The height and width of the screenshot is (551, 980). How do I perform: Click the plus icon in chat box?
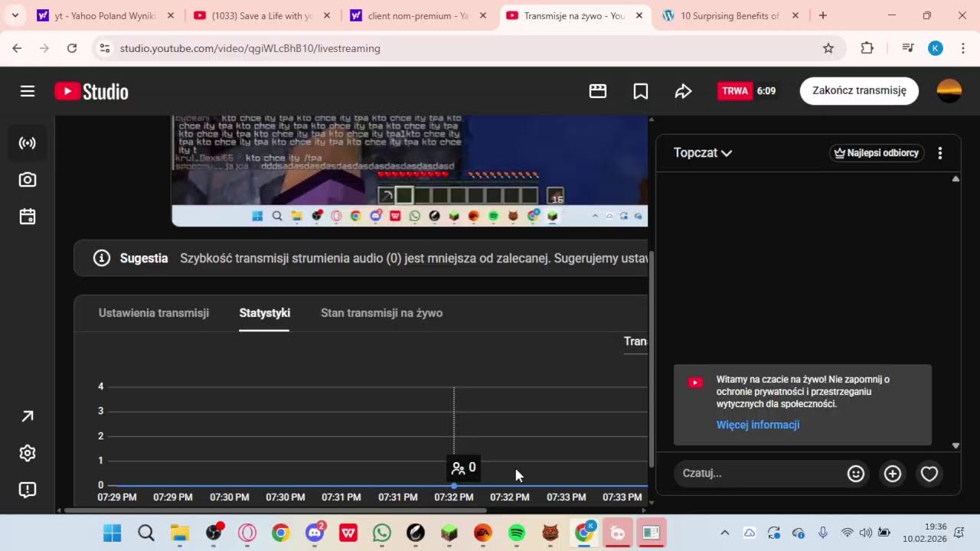[893, 474]
